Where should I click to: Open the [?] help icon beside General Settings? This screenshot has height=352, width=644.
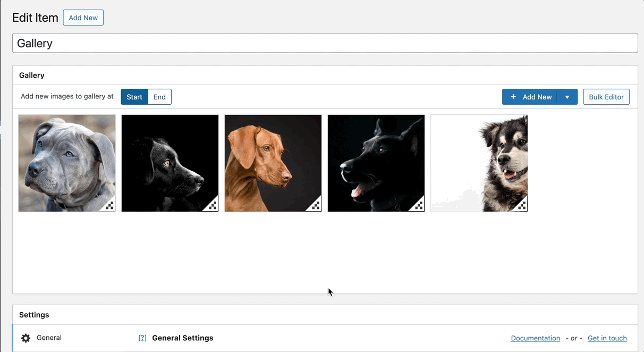pos(142,338)
